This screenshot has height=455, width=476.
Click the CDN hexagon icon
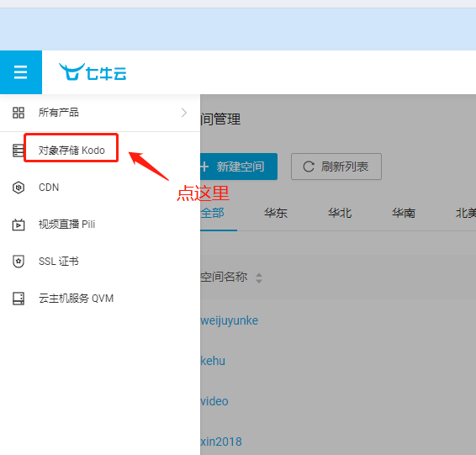click(x=19, y=188)
